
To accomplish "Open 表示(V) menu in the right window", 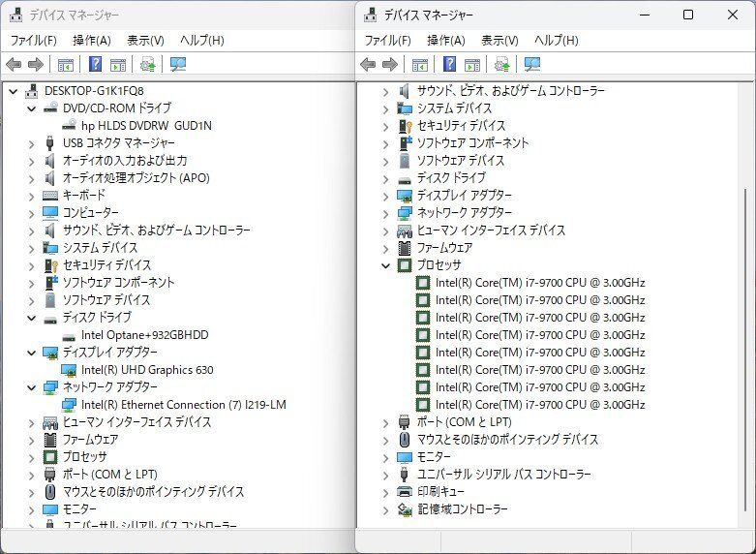I will coord(499,41).
